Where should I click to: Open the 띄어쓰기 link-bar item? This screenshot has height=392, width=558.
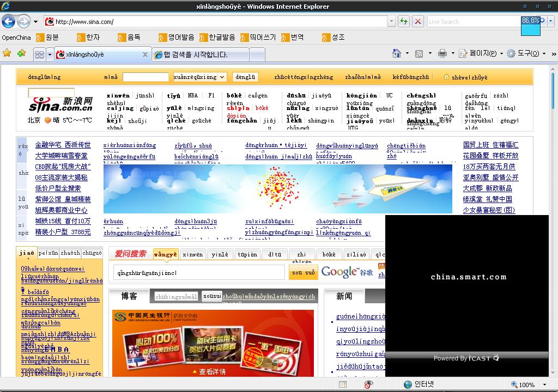coord(258,38)
